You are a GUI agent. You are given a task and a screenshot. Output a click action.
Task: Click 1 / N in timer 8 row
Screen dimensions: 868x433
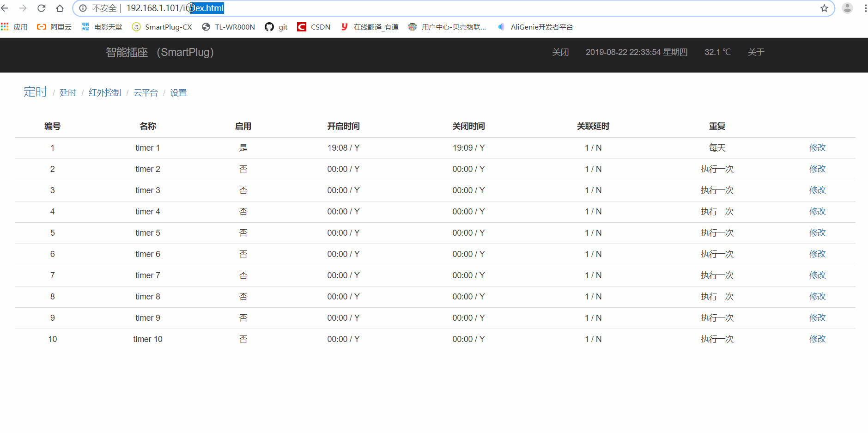click(593, 297)
